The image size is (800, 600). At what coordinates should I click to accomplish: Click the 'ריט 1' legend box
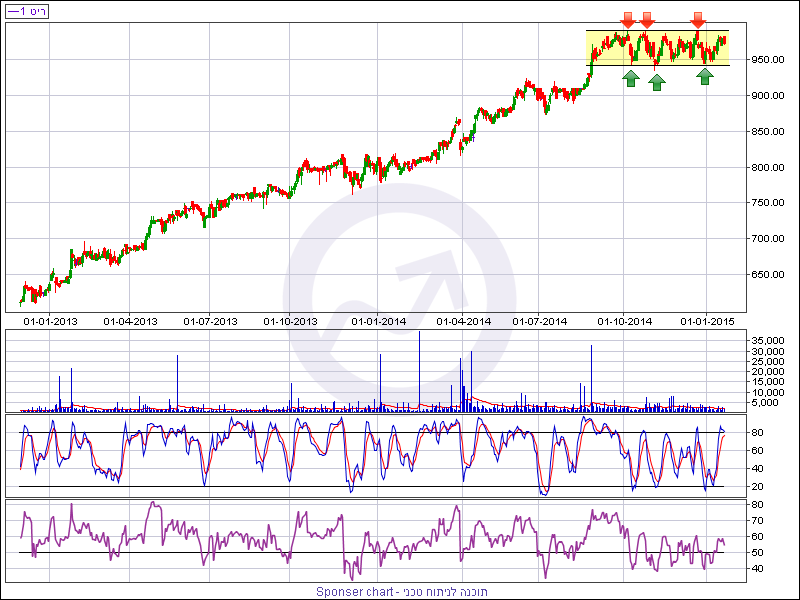[26, 11]
